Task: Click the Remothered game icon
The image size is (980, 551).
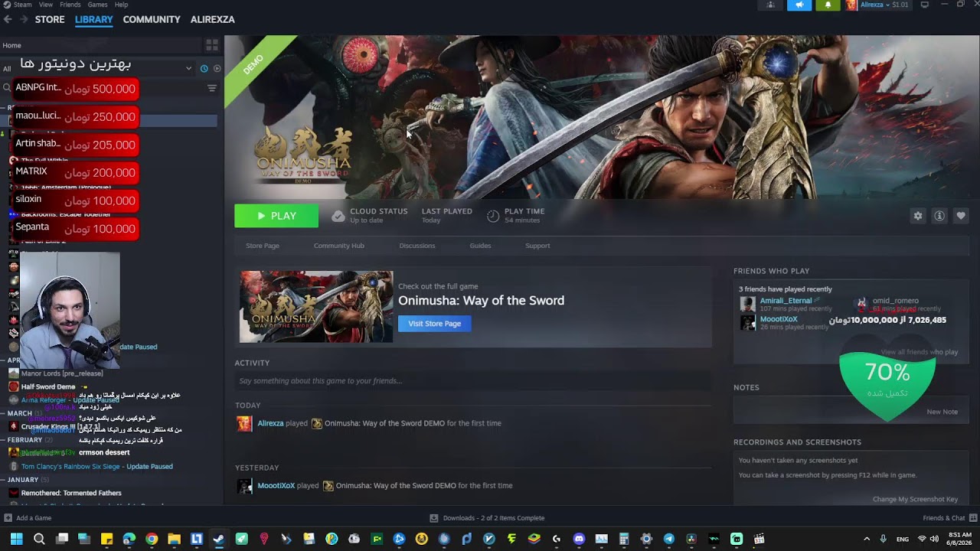Action: pyautogui.click(x=13, y=493)
